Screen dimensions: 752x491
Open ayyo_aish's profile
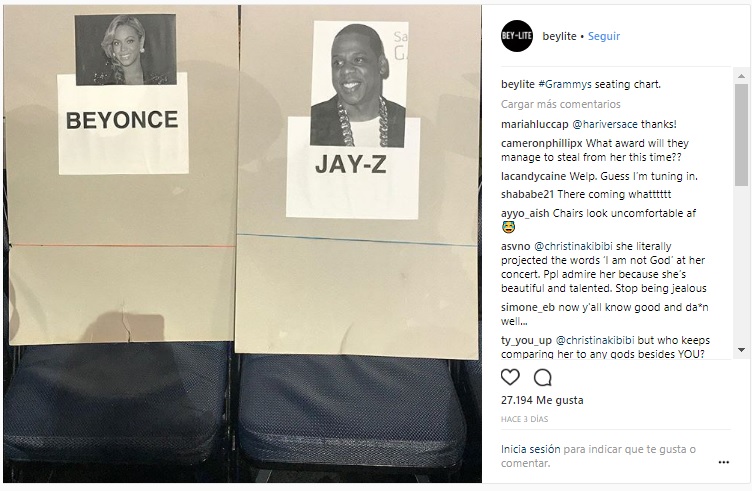coord(525,213)
